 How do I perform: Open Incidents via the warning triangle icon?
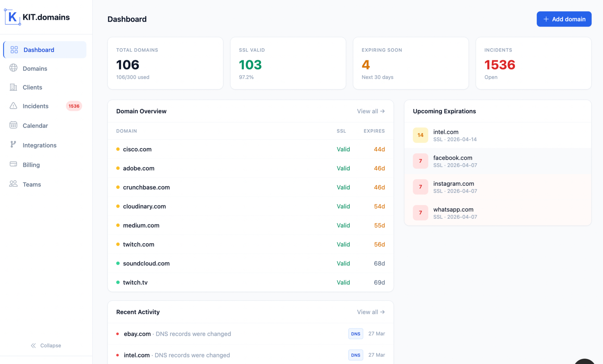click(x=13, y=106)
